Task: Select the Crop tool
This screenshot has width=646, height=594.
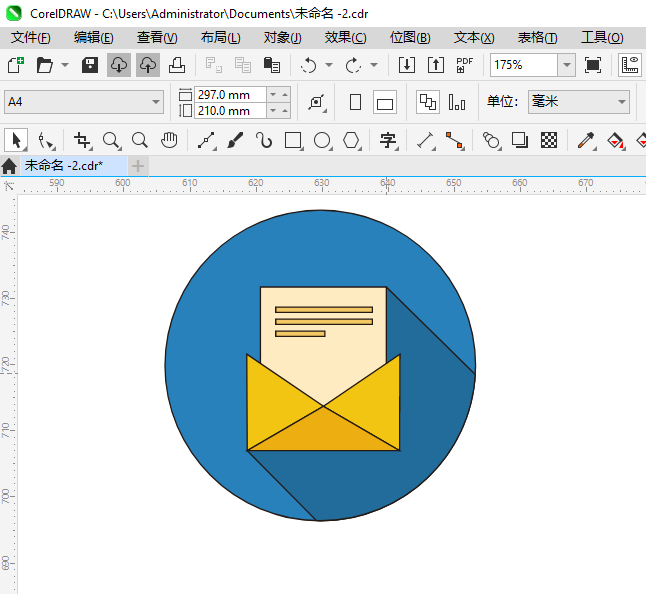Action: [82, 140]
